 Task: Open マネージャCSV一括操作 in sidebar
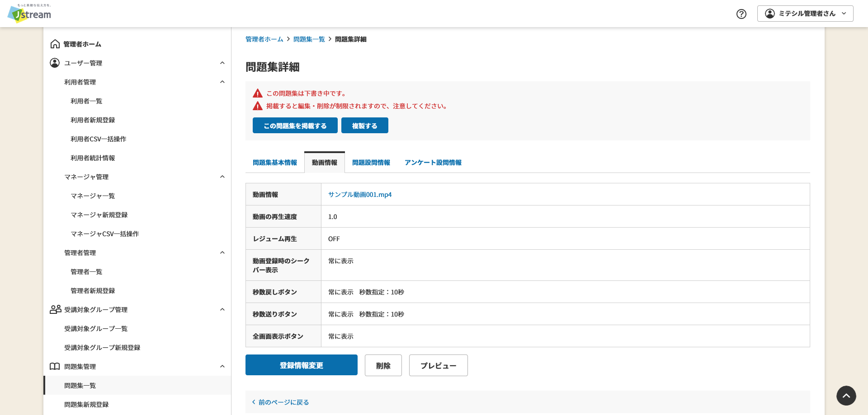pos(105,234)
